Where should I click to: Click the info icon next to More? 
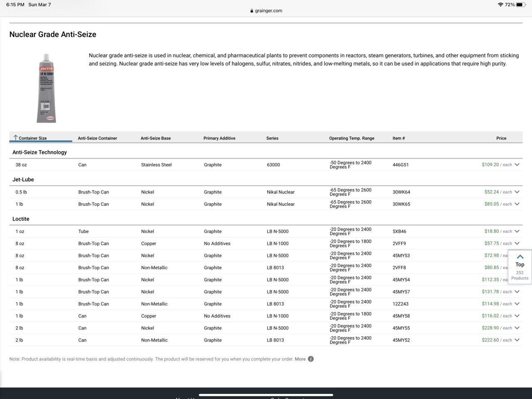tap(311, 359)
